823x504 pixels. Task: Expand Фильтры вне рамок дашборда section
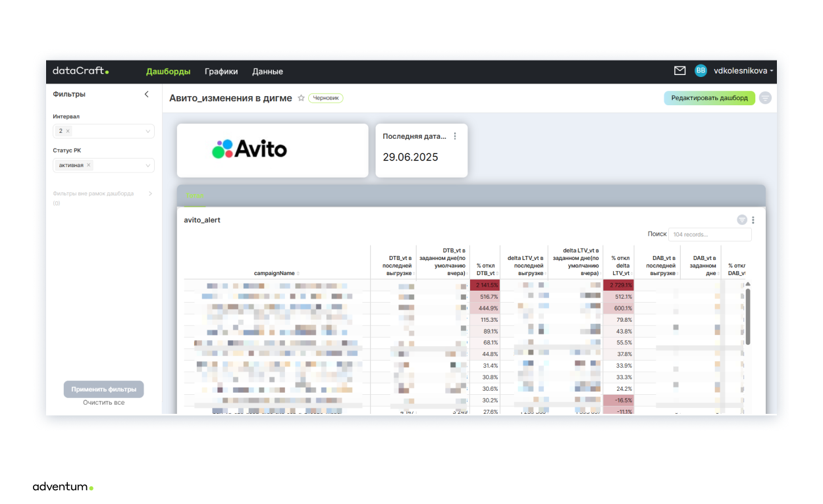(x=150, y=194)
